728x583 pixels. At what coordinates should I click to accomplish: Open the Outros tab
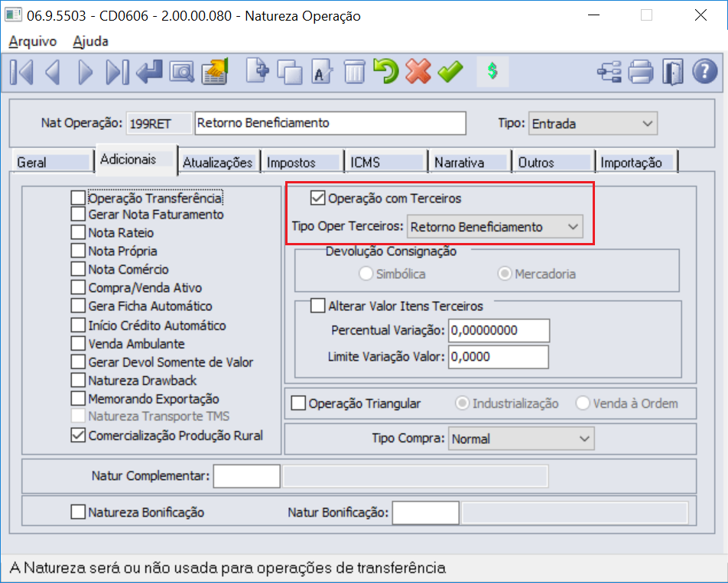tap(554, 162)
